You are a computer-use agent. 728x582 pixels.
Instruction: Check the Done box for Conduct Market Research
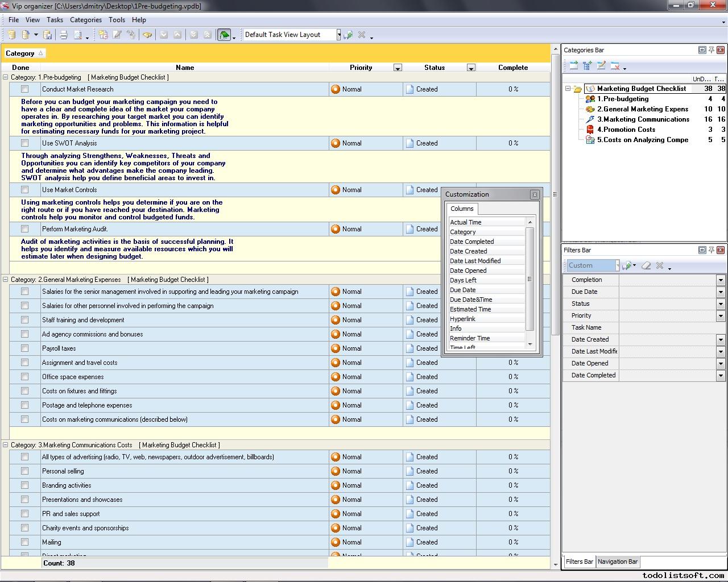pyautogui.click(x=24, y=89)
